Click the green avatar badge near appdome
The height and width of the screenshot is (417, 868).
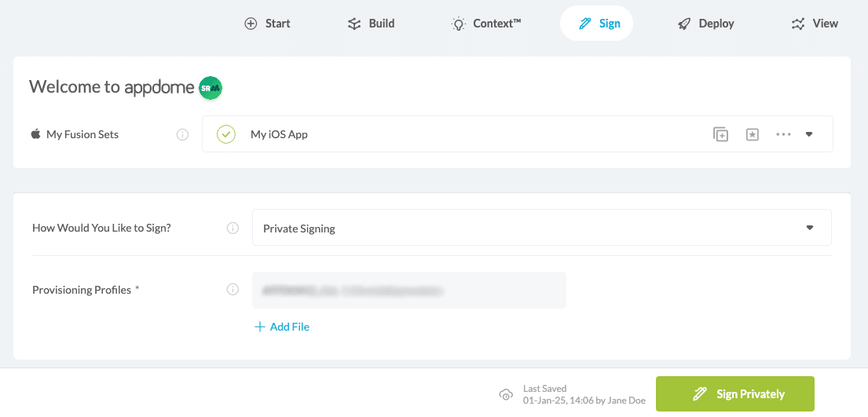(x=211, y=88)
